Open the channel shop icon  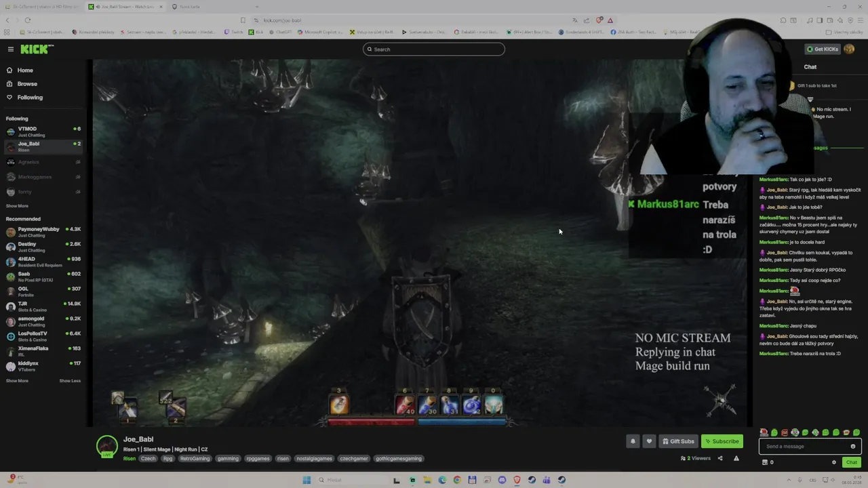pos(765,462)
